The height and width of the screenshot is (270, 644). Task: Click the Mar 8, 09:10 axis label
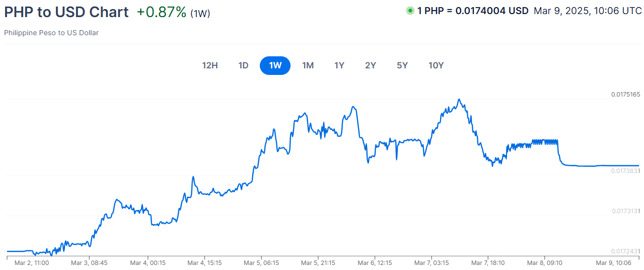click(x=544, y=263)
